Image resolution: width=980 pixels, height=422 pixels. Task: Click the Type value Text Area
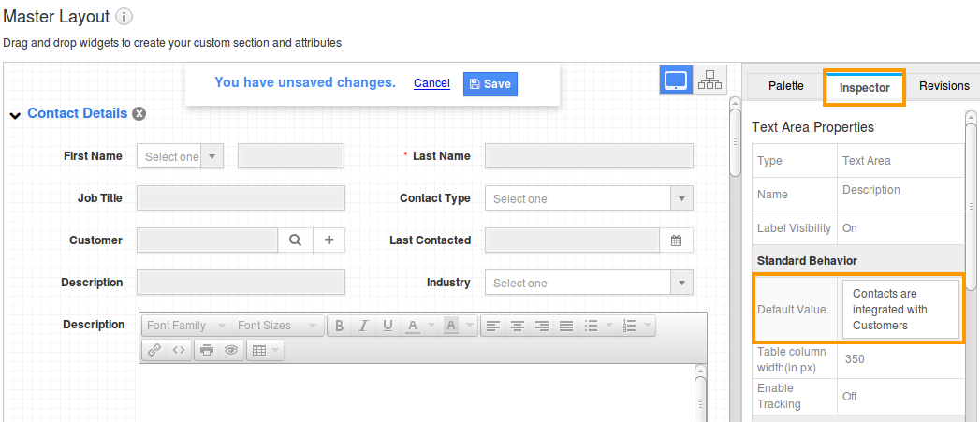[866, 161]
